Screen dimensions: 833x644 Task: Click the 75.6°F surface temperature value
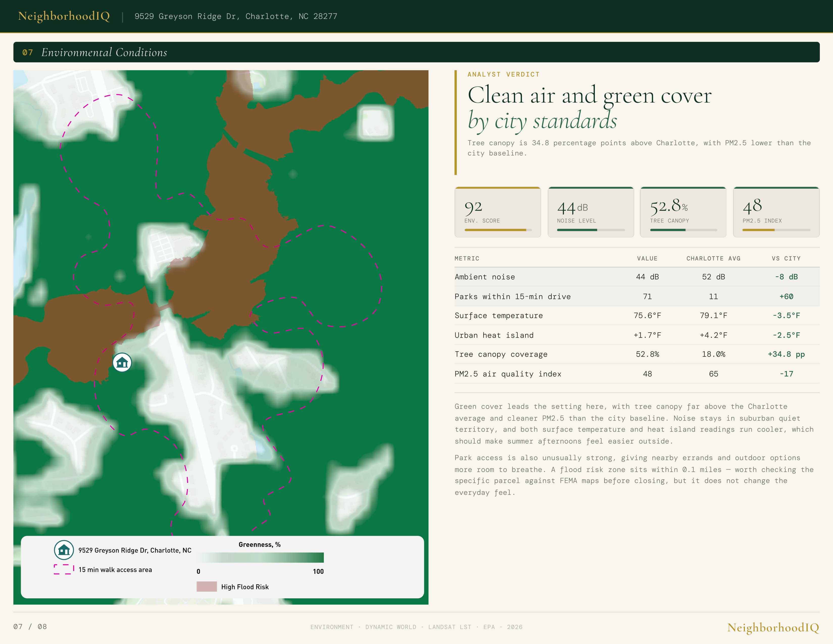click(x=647, y=315)
